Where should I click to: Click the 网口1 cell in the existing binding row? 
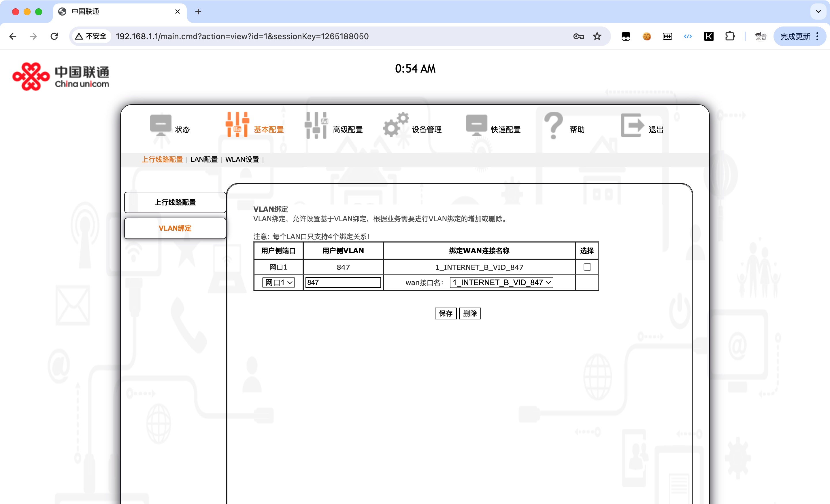[279, 267]
